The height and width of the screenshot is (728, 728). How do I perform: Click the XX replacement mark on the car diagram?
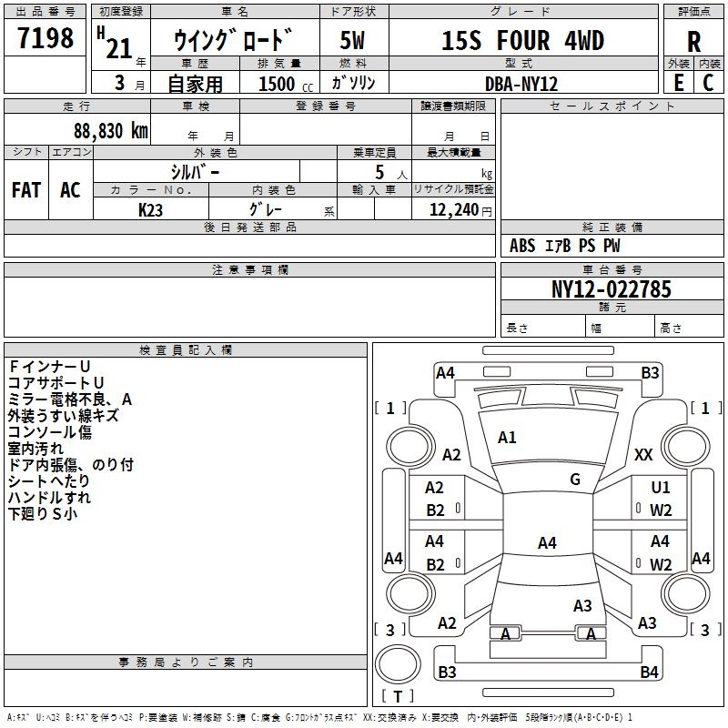[x=643, y=454]
